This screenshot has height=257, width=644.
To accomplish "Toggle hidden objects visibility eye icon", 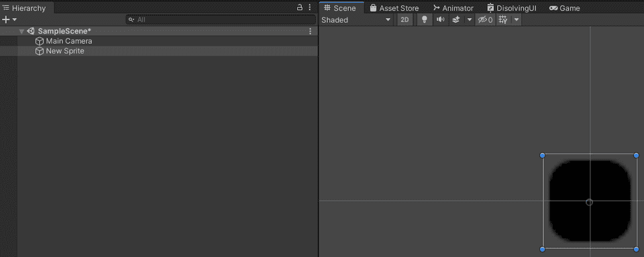I will 485,19.
